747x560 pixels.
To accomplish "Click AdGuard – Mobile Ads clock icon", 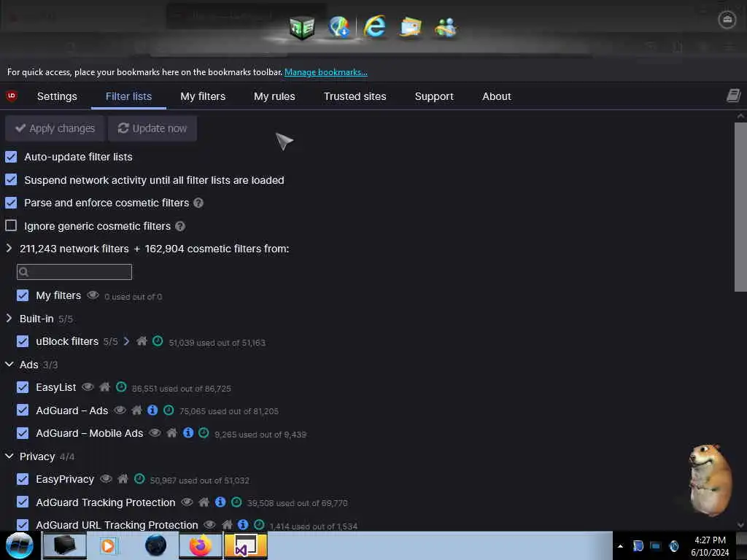I will (x=204, y=433).
